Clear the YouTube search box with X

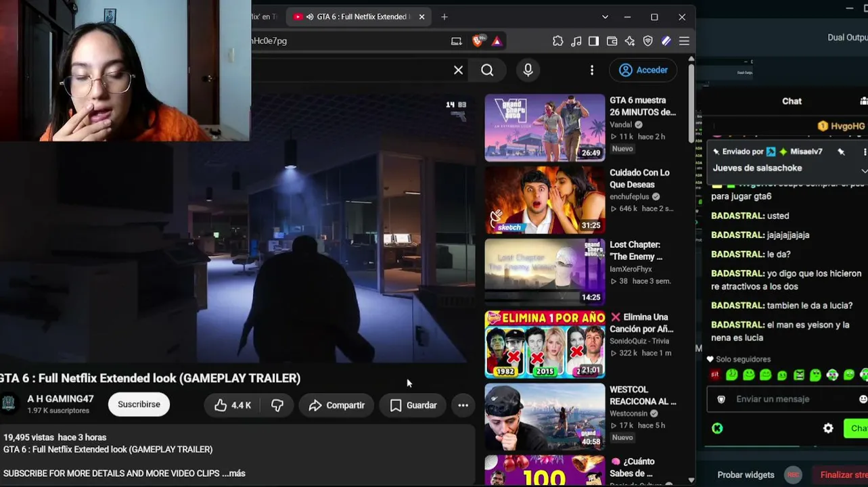click(x=458, y=70)
